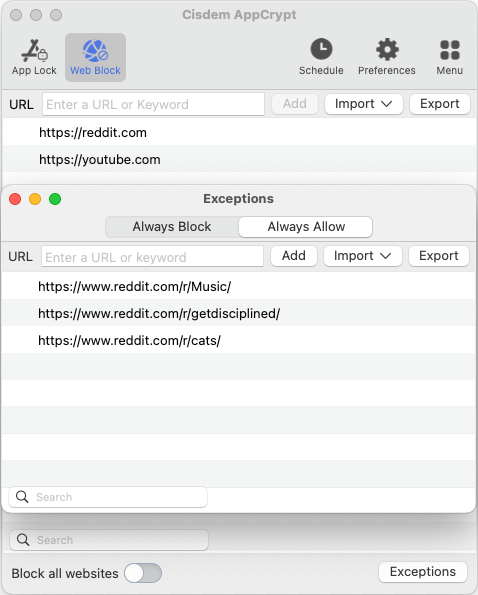The image size is (478, 595).
Task: Expand Import dropdown in Exceptions window
Action: pyautogui.click(x=363, y=256)
